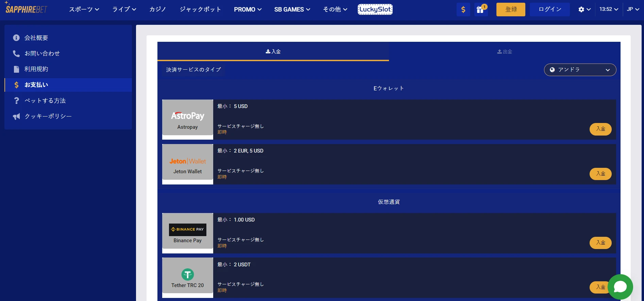Open the settings gear menu
Viewport: 644px width, 301px height.
tap(584, 10)
